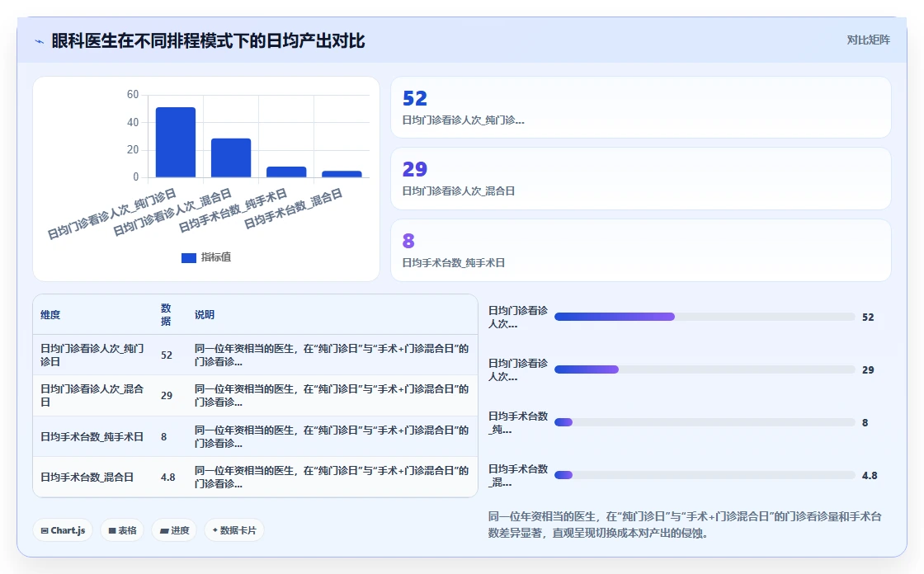Image resolution: width=924 pixels, height=574 pixels.
Task: Click the summary paragraph about 切换成本
Action: point(685,525)
